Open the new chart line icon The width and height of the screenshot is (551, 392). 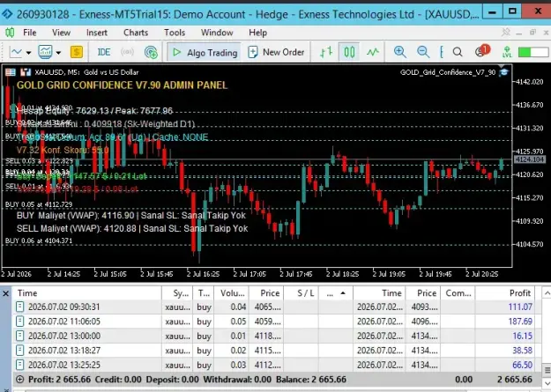click(16, 52)
